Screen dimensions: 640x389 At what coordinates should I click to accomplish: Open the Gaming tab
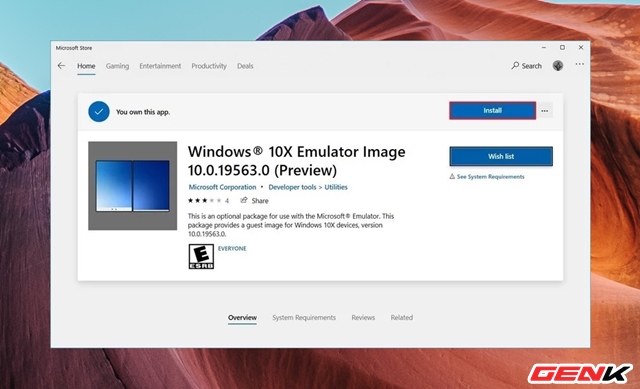(117, 66)
